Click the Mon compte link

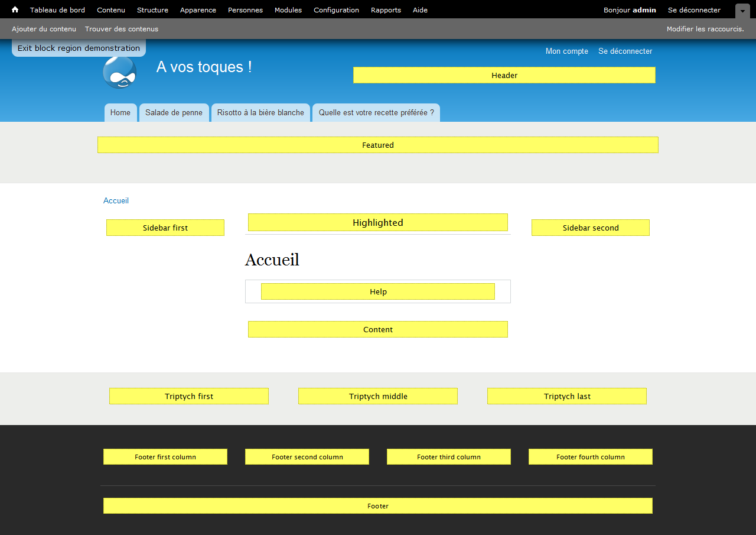[x=566, y=51]
